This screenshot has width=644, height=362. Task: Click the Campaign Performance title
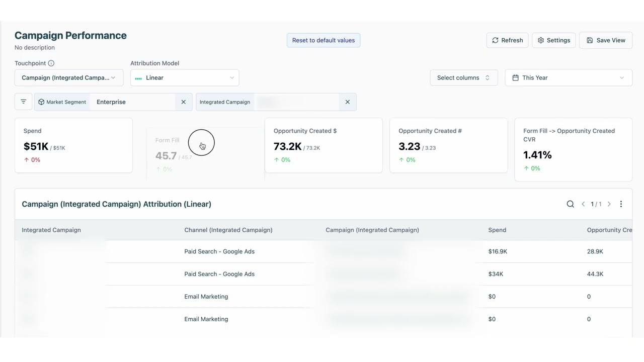(70, 36)
